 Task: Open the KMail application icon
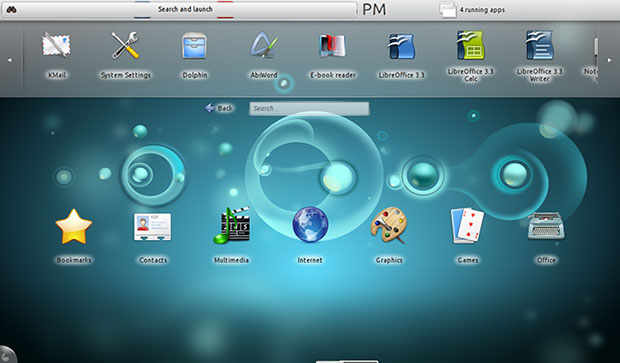tap(56, 45)
